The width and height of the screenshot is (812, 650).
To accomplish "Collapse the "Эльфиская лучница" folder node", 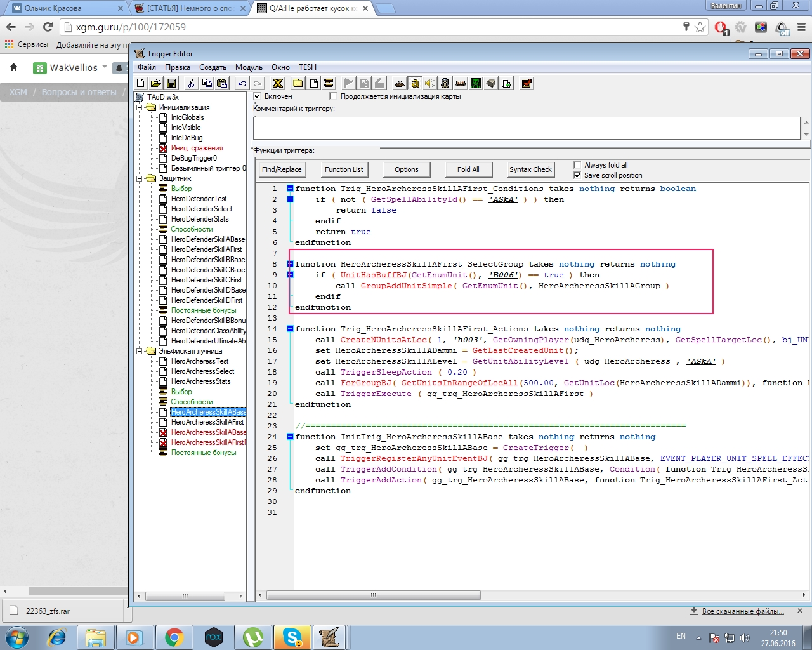I will pyautogui.click(x=140, y=351).
